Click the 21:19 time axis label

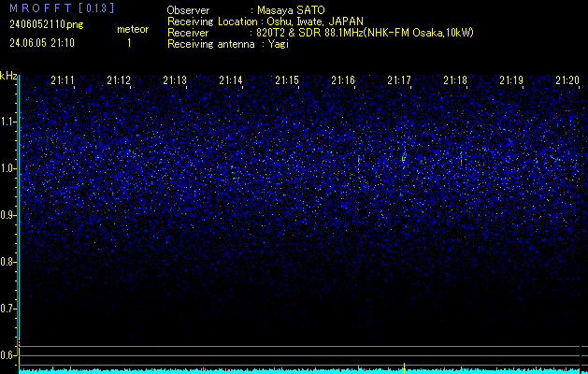pyautogui.click(x=511, y=80)
